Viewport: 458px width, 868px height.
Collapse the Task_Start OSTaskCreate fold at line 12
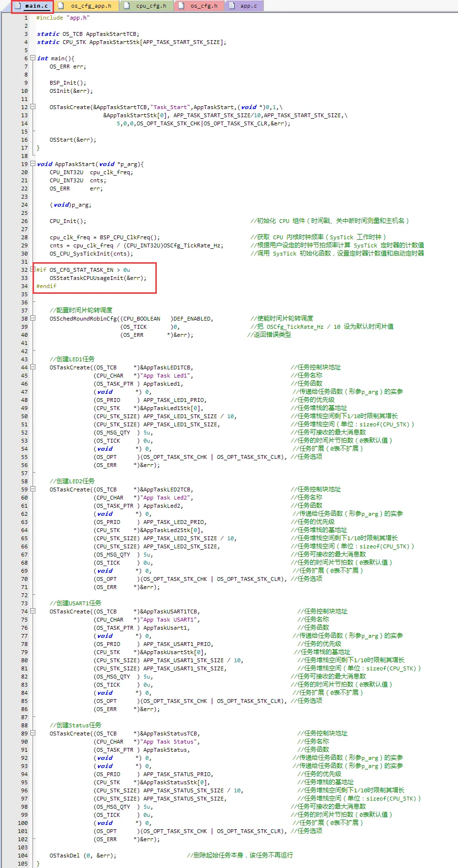coord(33,107)
